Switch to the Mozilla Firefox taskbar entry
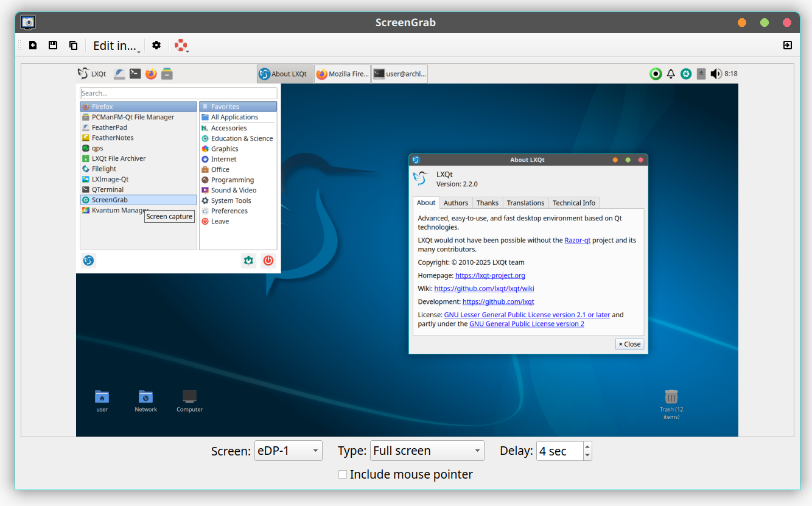The height and width of the screenshot is (506, 812). tap(343, 74)
